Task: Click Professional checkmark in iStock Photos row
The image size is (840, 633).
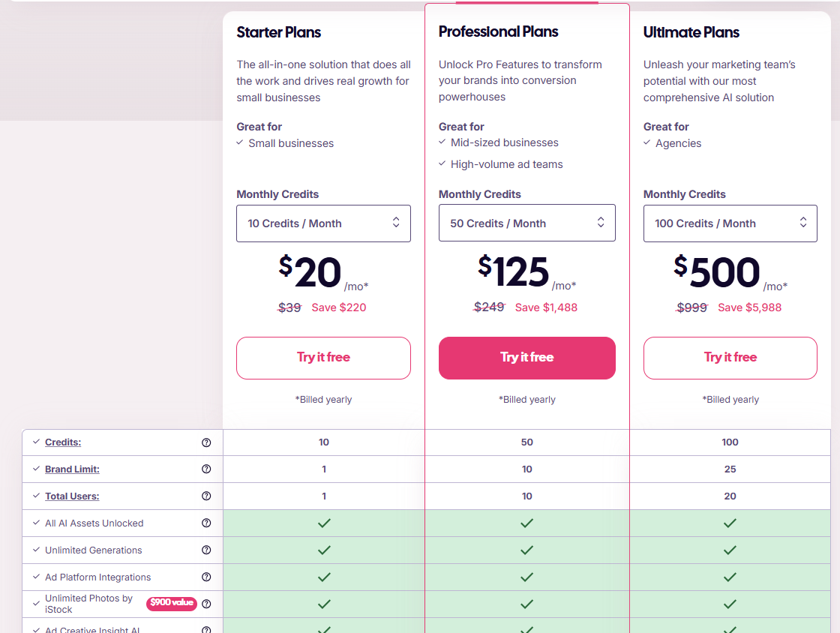Action: 527,604
